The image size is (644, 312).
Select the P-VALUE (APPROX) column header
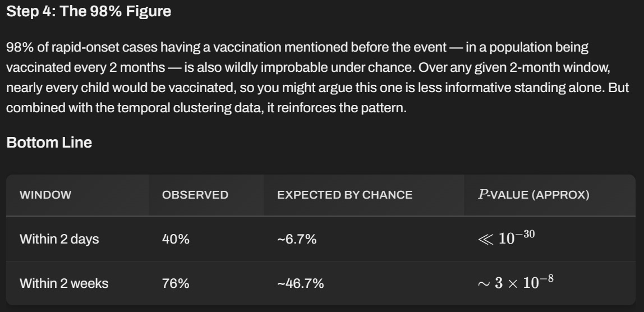(534, 195)
